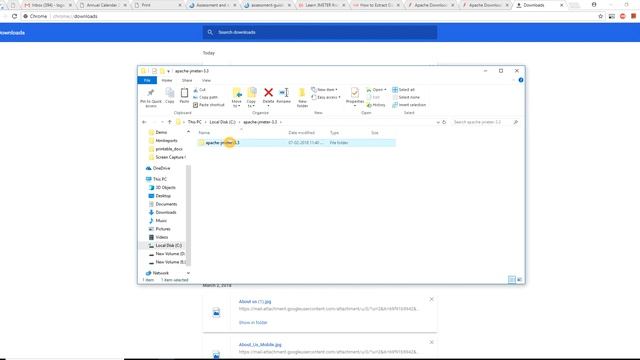Open the Home ribbon tab

[167, 80]
